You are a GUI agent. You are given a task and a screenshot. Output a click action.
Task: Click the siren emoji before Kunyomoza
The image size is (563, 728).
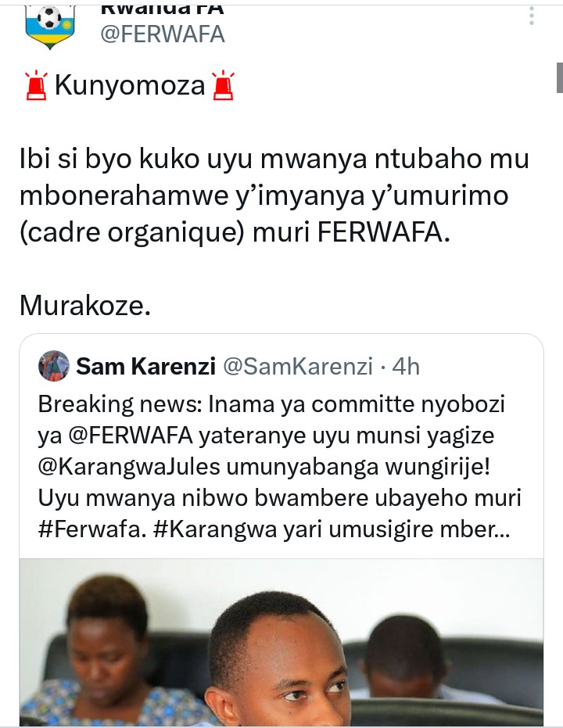click(36, 85)
